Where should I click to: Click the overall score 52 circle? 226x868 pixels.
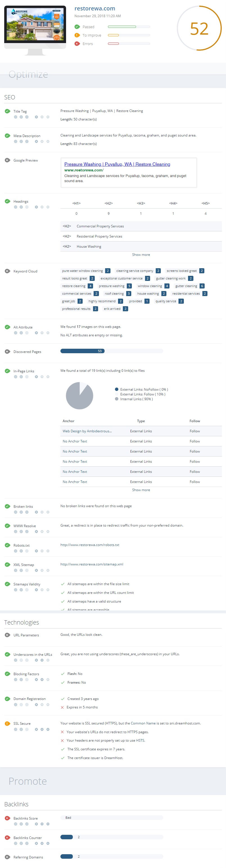coord(199,28)
